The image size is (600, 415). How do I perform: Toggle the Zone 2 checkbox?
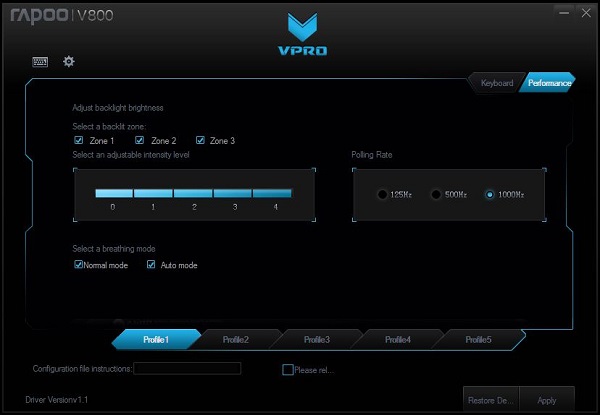pyautogui.click(x=140, y=140)
